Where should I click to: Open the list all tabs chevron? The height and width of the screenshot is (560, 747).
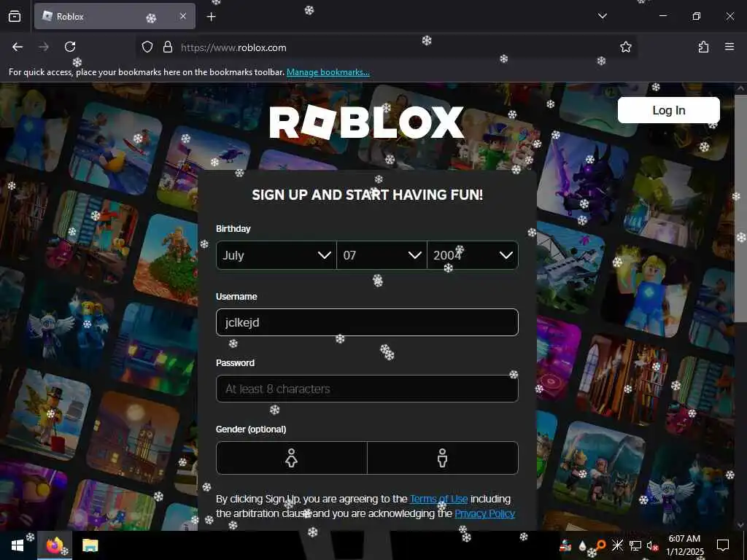[x=602, y=16]
